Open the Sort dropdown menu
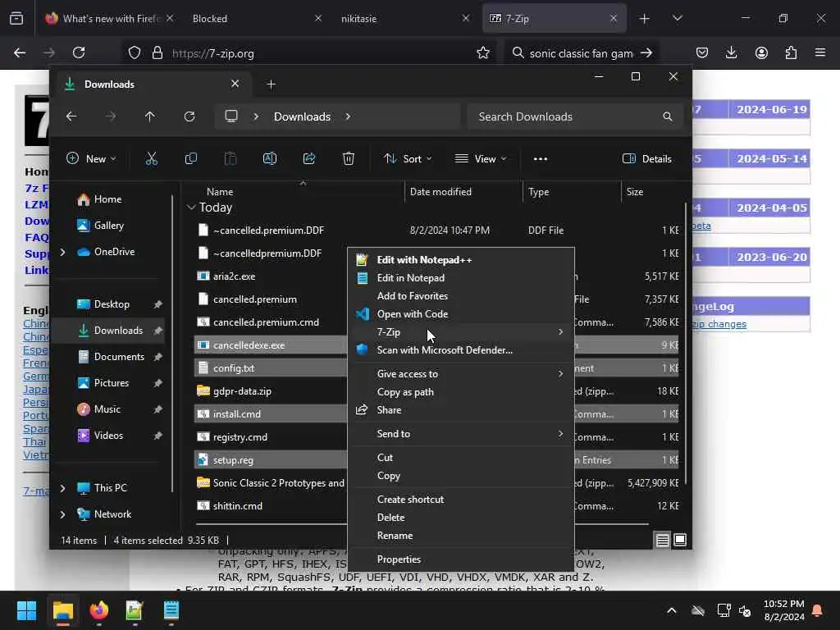The image size is (840, 630). [x=408, y=158]
